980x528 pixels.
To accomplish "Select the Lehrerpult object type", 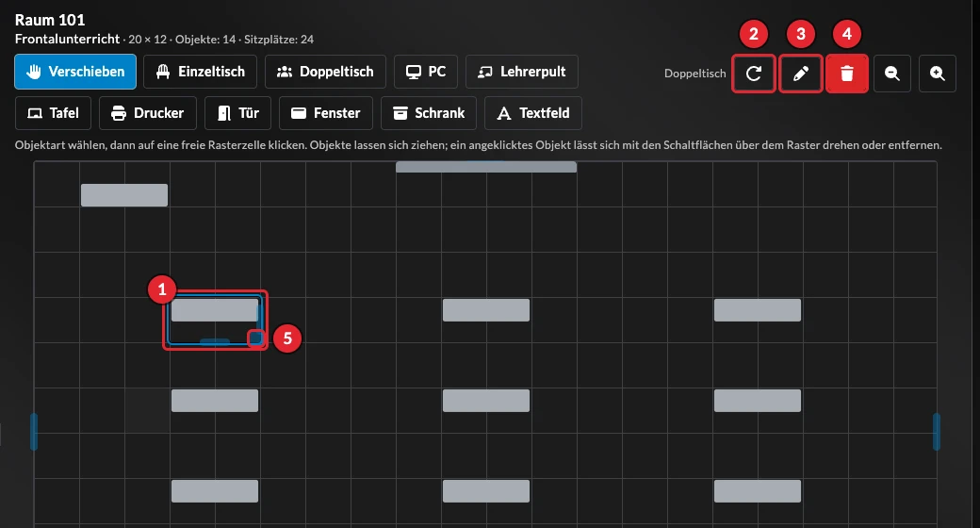I will click(522, 72).
